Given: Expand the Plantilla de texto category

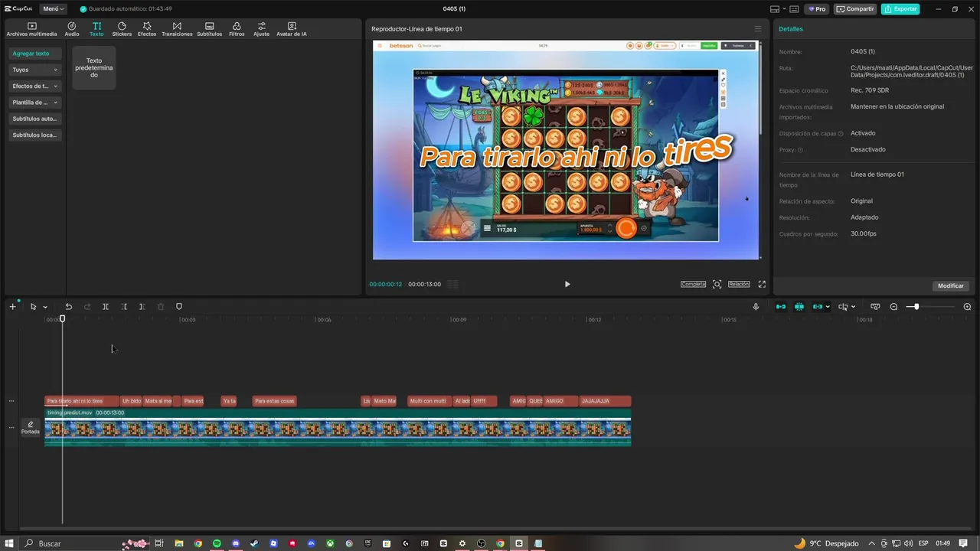Looking at the screenshot, I should point(35,102).
